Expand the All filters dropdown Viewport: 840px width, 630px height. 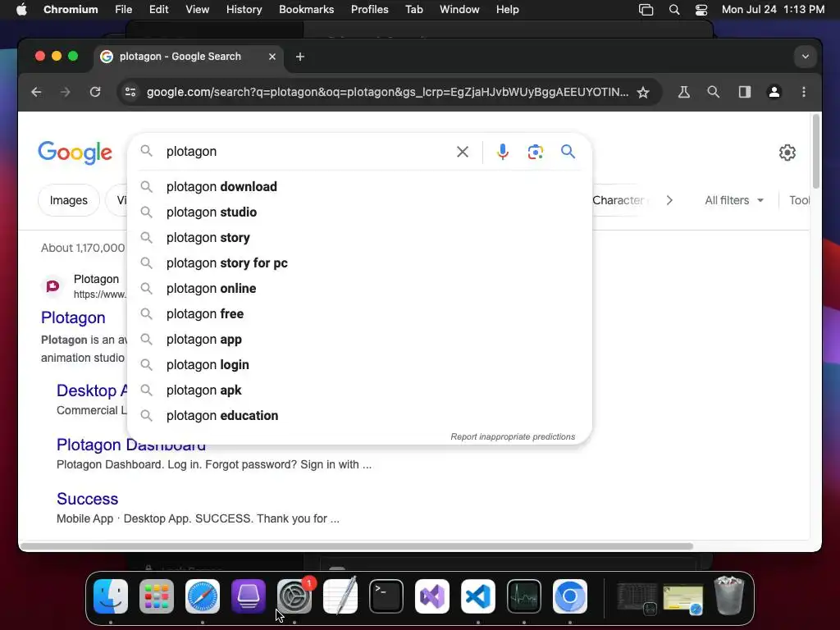pyautogui.click(x=734, y=200)
